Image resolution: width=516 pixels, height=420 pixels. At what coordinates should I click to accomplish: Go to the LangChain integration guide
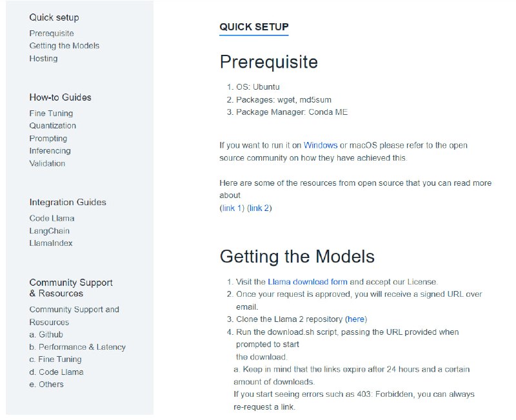tap(49, 231)
